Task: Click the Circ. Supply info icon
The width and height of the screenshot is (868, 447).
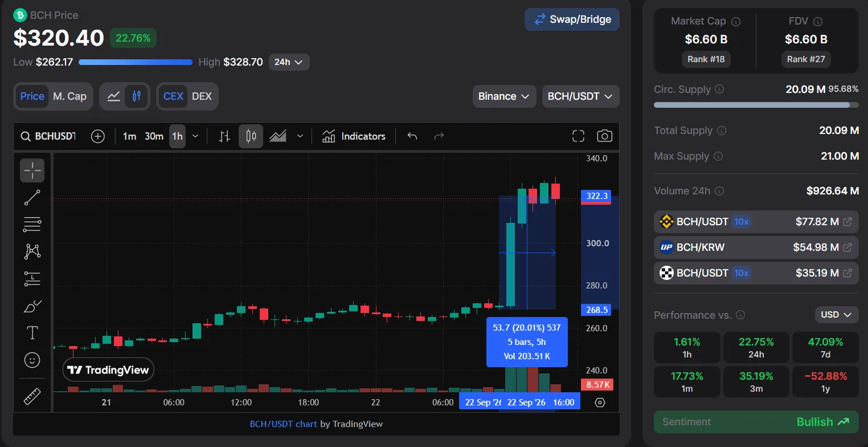Action: 719,90
